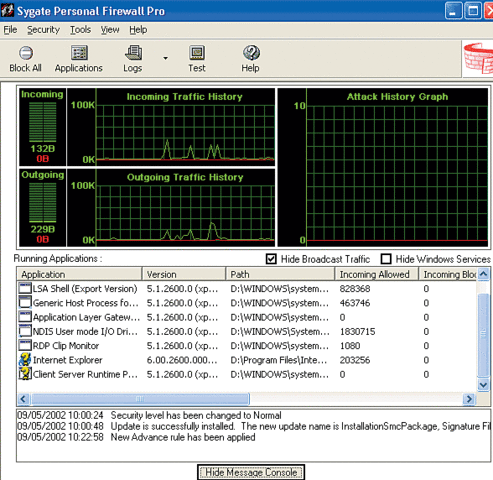Select the 'Internet Explorer' application name

(x=67, y=360)
